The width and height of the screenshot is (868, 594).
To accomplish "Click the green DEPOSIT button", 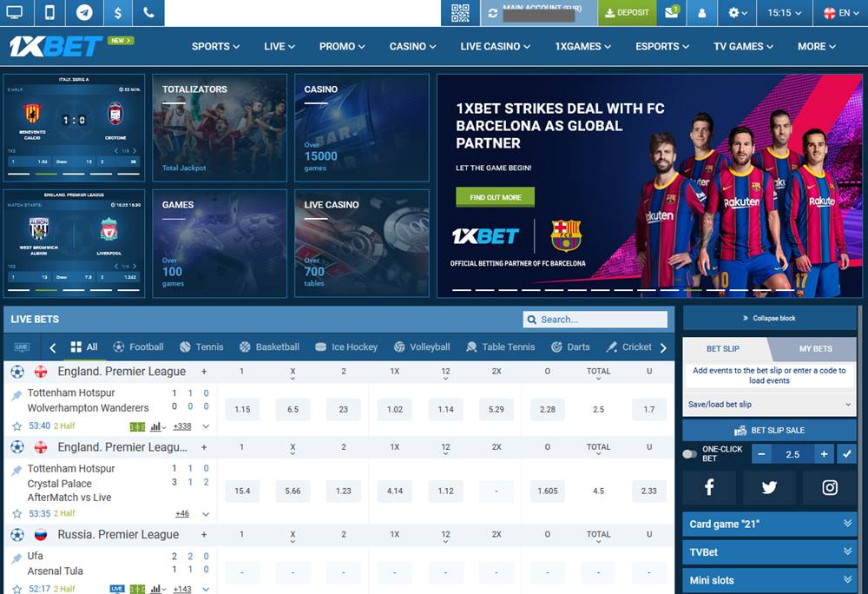I will click(x=627, y=13).
